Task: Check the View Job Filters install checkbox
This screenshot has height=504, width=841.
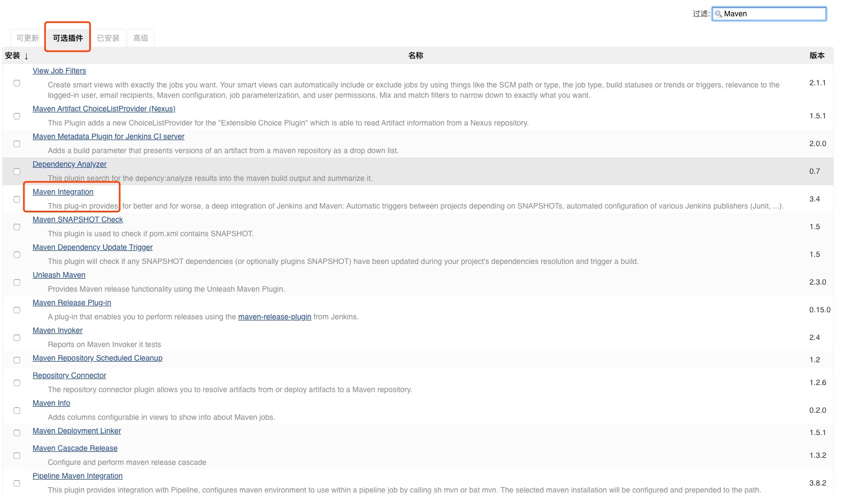Action: pyautogui.click(x=17, y=83)
